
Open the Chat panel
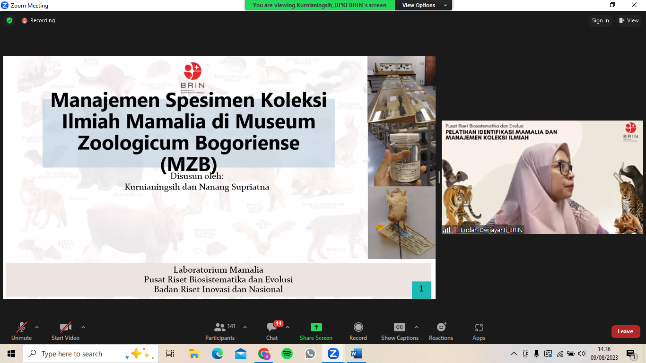coord(272,331)
